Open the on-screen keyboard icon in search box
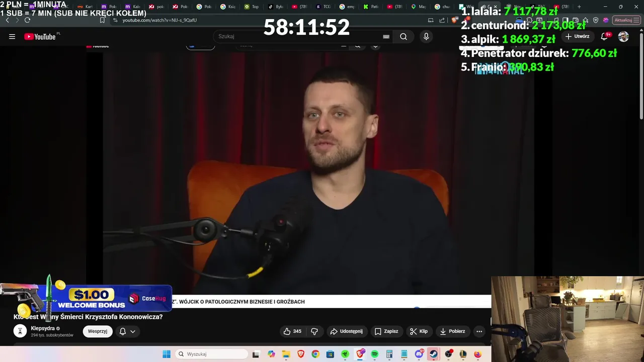Screen dimensions: 644x362 [386, 36]
